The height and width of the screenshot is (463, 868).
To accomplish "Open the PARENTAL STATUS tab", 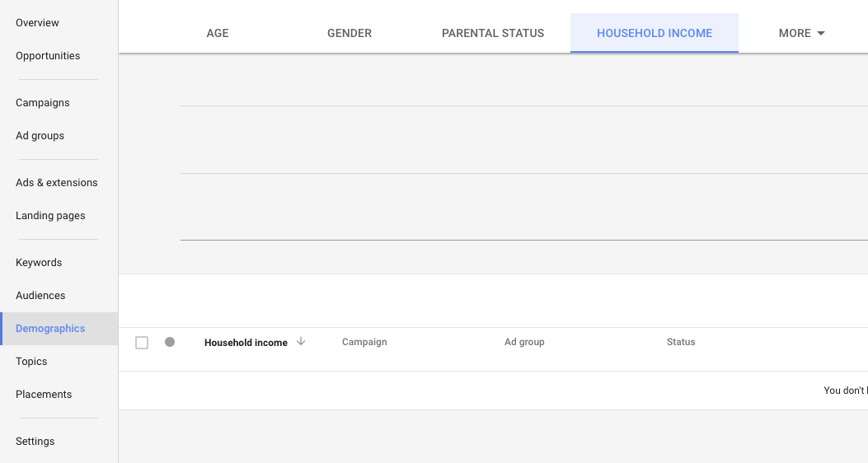I will 493,34.
